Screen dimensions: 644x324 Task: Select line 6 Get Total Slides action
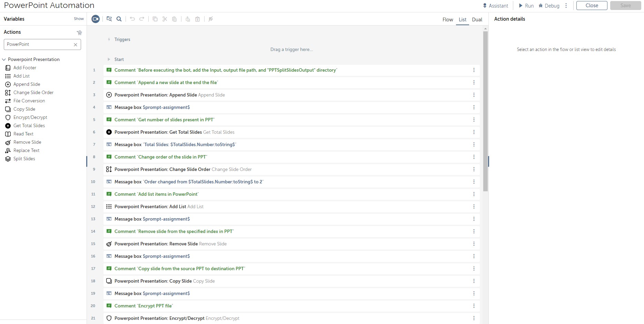[x=291, y=132]
